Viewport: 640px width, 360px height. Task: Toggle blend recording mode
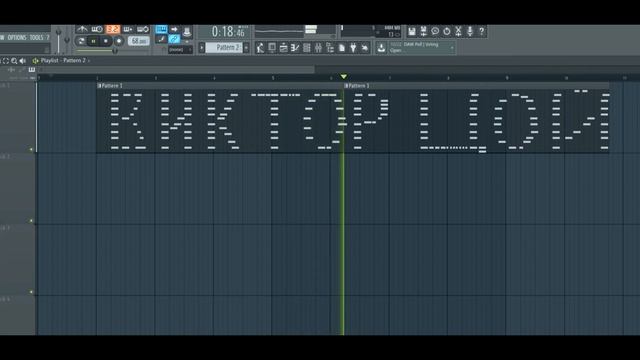coord(128,29)
